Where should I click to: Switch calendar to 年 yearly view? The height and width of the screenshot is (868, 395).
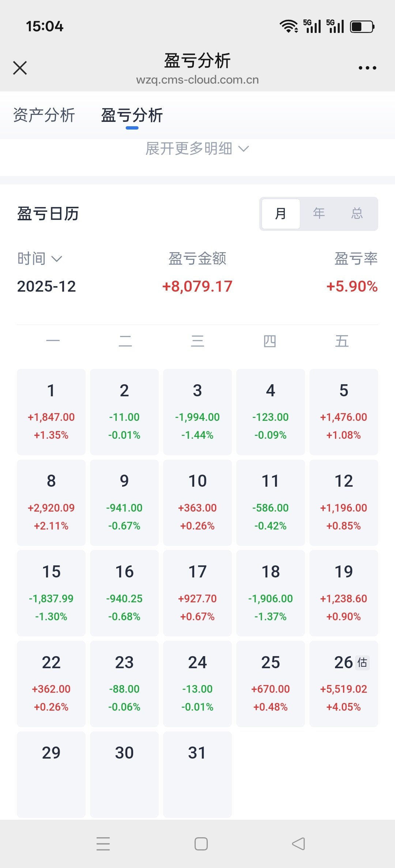(319, 214)
